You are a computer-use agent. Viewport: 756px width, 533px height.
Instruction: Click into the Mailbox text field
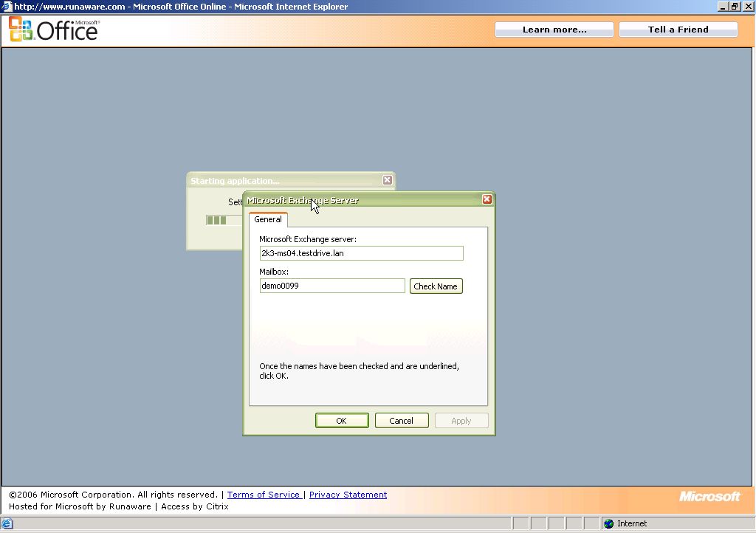332,286
